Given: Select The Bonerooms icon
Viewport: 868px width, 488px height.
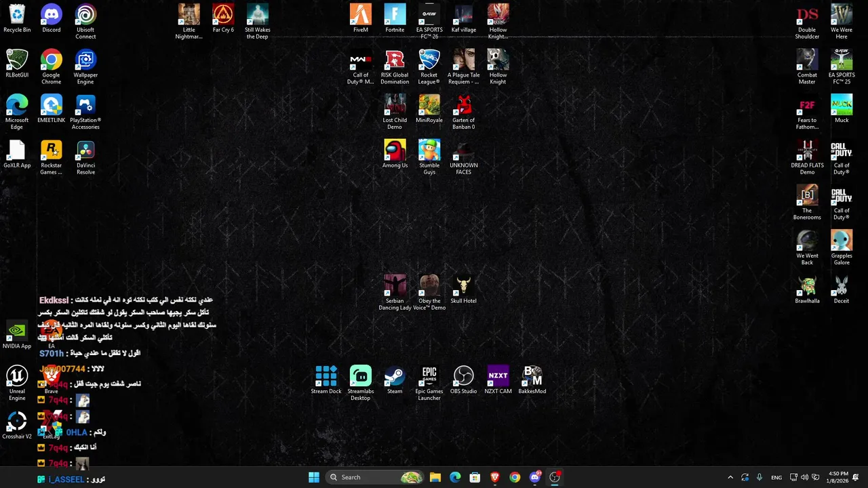Looking at the screenshot, I should (x=807, y=203).
